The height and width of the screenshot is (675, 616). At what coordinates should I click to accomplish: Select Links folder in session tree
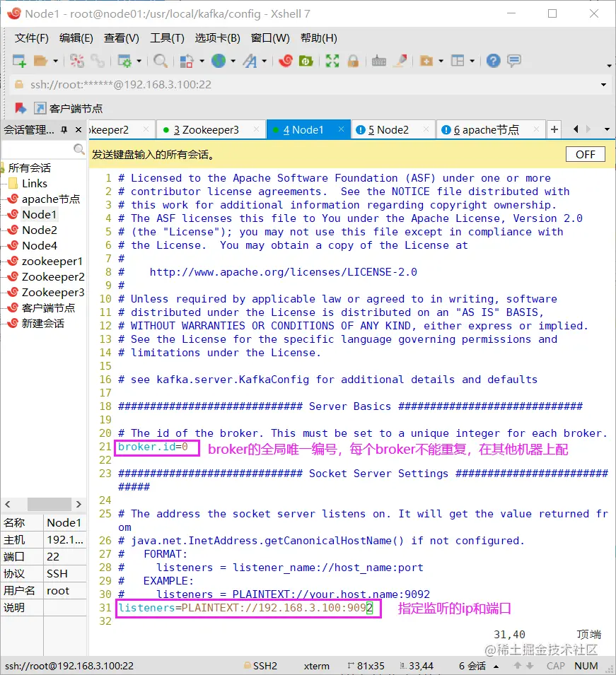point(35,183)
